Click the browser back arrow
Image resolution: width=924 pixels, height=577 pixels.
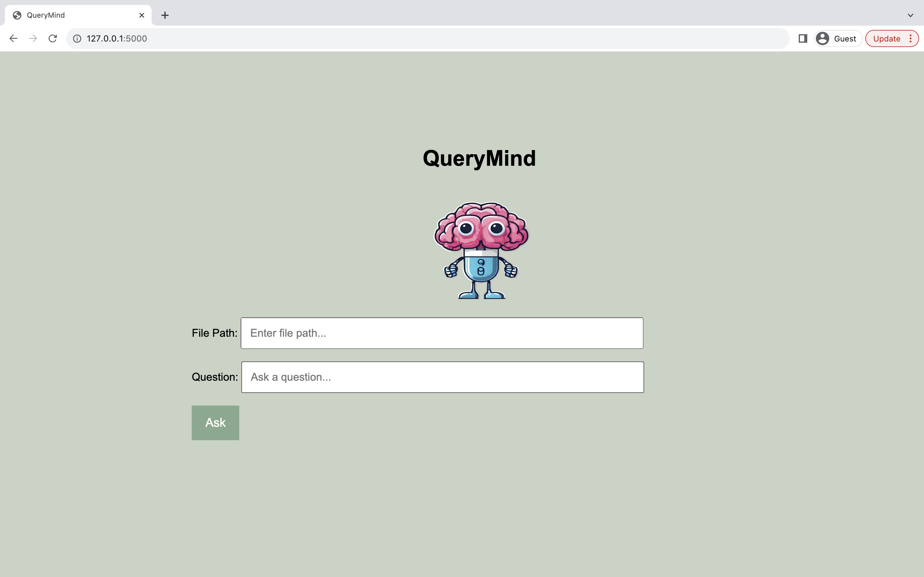pyautogui.click(x=13, y=38)
